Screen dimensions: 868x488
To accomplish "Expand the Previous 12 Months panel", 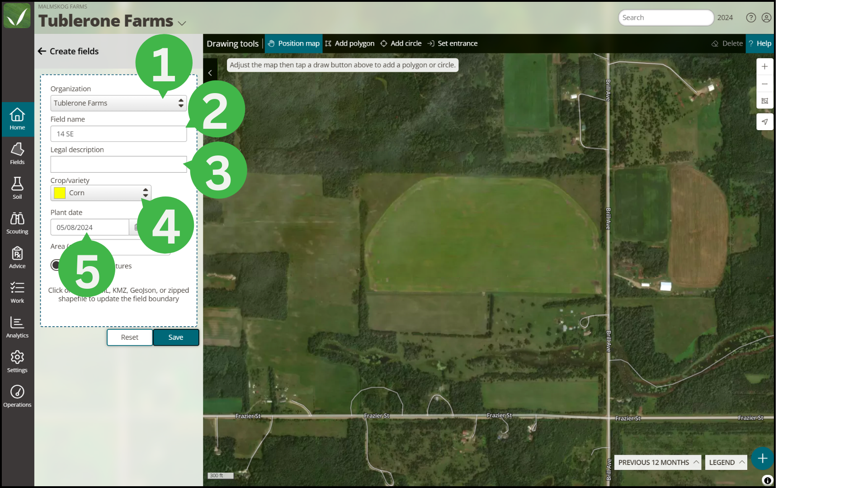I will click(x=658, y=462).
